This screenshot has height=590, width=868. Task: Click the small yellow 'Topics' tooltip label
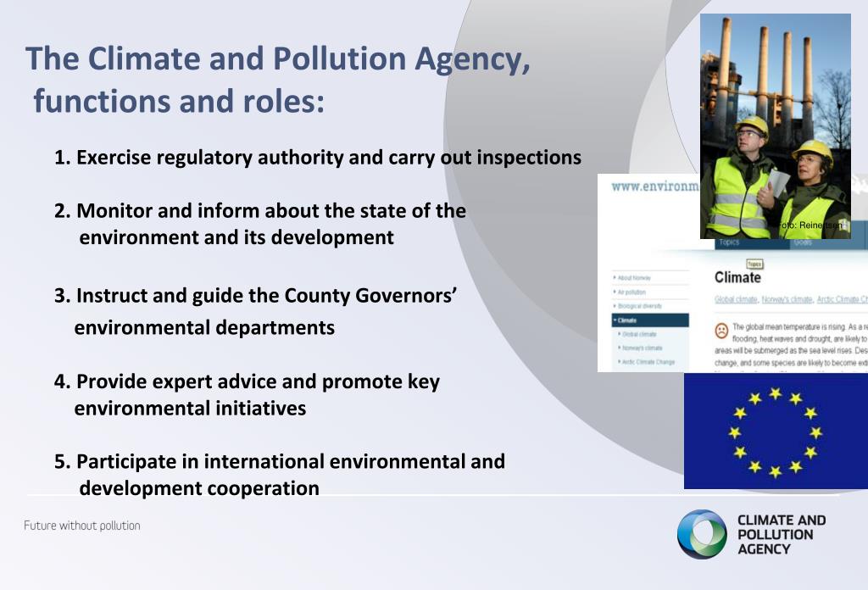pos(754,264)
